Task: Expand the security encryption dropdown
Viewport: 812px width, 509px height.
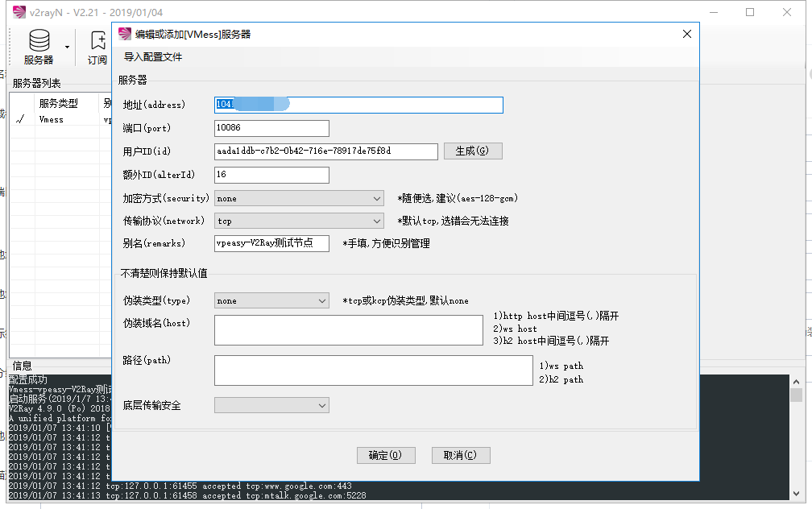Action: (299, 198)
